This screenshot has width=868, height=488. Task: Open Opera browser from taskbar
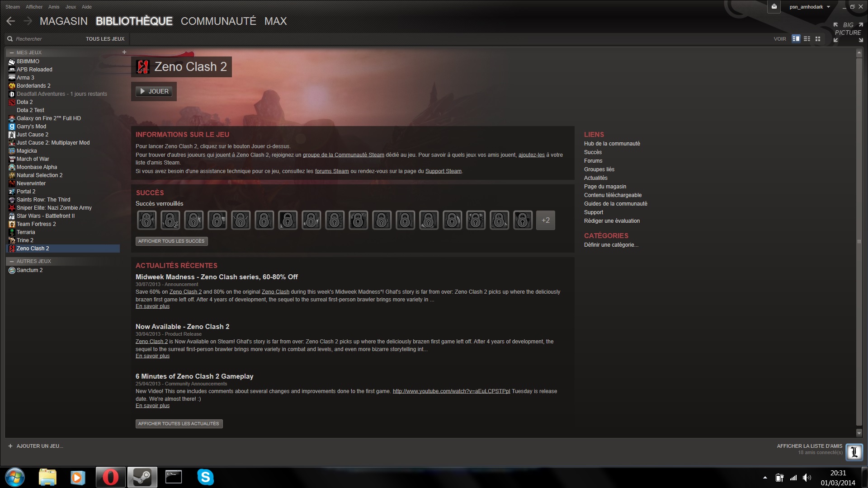pyautogui.click(x=110, y=477)
